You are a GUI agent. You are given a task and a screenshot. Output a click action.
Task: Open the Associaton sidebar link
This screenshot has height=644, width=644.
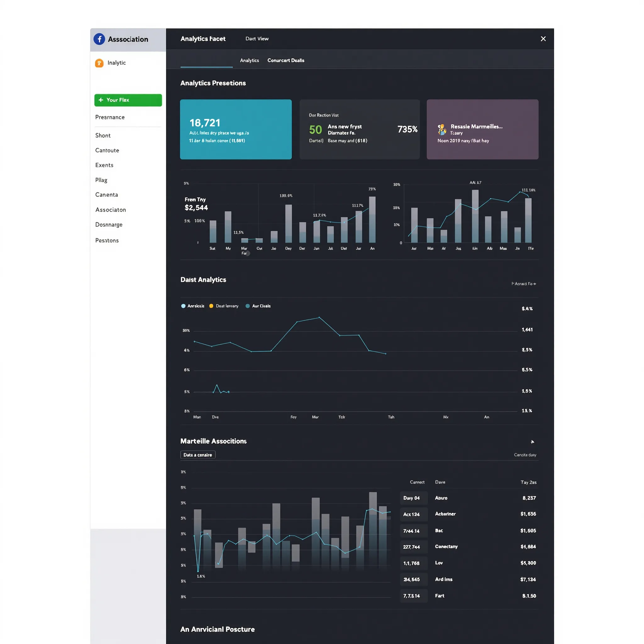(x=111, y=210)
